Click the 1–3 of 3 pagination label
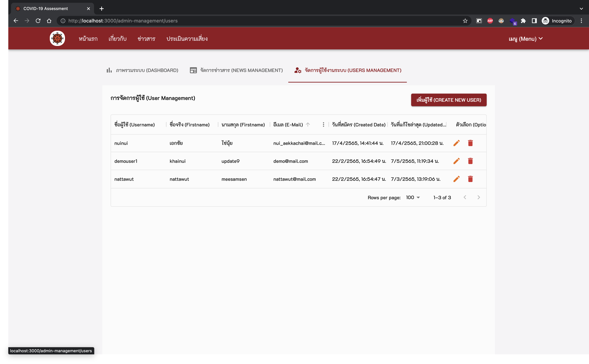This screenshot has width=589, height=364. pos(442,197)
